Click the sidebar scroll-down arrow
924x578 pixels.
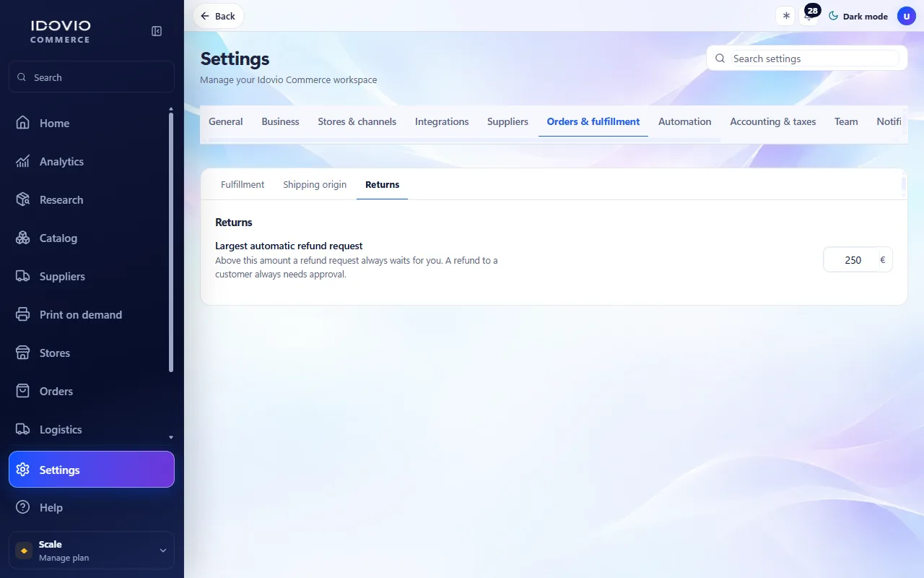coord(171,437)
